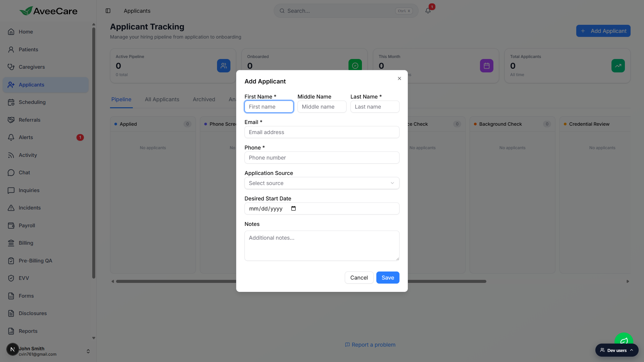View Activity feed in the sidebar
This screenshot has width=644, height=362.
45,155
